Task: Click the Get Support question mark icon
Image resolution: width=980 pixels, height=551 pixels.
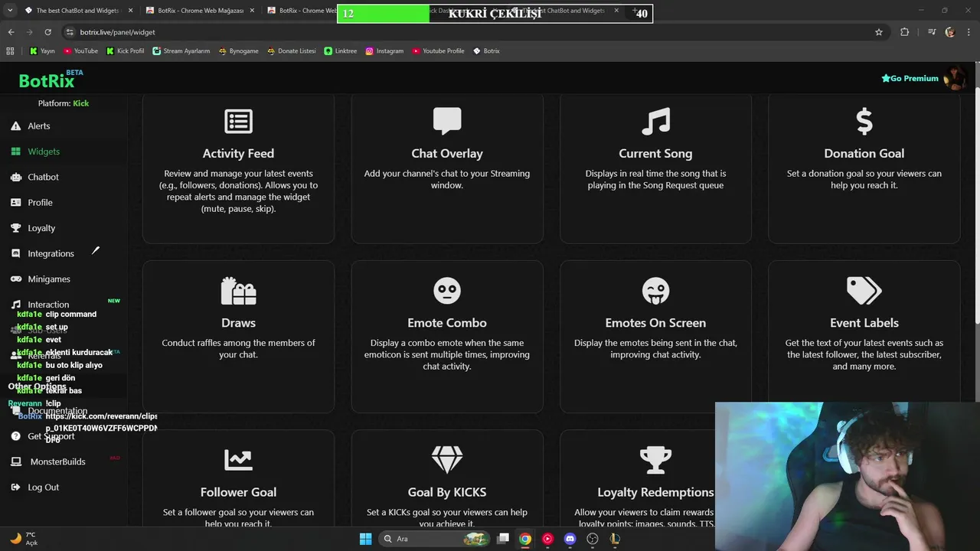Action: [16, 436]
